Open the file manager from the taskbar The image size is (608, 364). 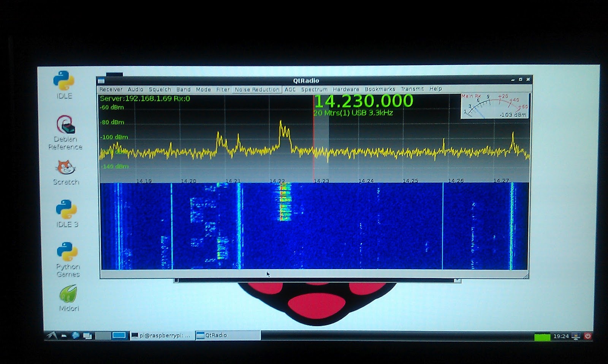[64, 336]
